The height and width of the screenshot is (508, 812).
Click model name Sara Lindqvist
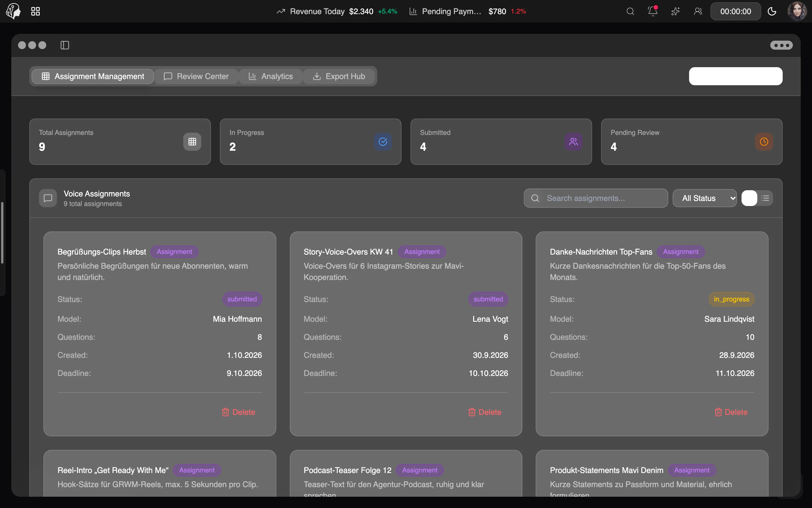[729, 319]
